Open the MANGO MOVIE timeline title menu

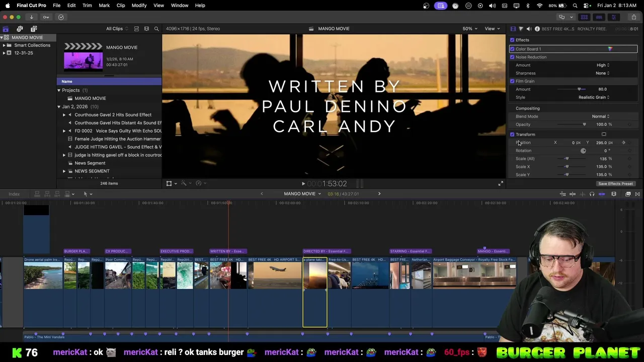pyautogui.click(x=302, y=194)
